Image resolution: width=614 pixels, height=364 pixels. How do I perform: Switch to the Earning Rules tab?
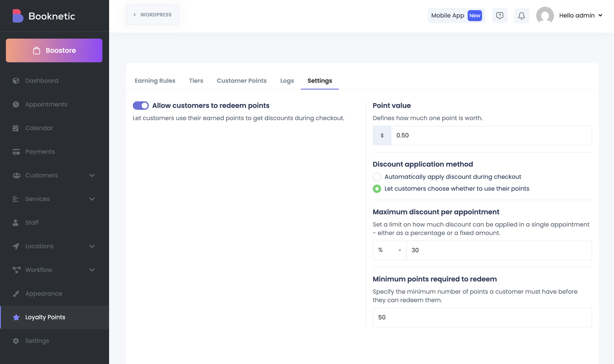point(155,81)
